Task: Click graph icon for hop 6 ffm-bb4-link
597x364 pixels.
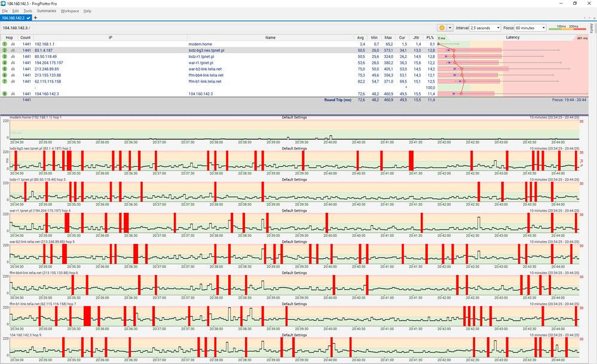Action: pos(13,75)
